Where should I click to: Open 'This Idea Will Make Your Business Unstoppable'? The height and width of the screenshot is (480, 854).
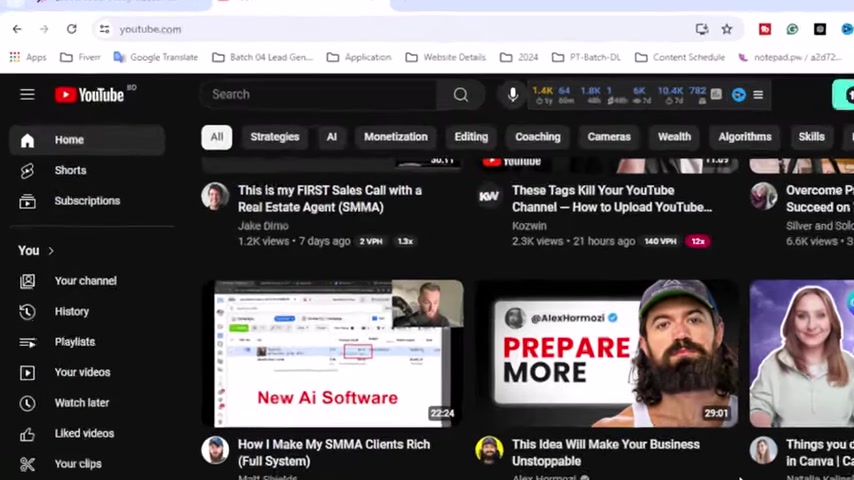pyautogui.click(x=606, y=453)
